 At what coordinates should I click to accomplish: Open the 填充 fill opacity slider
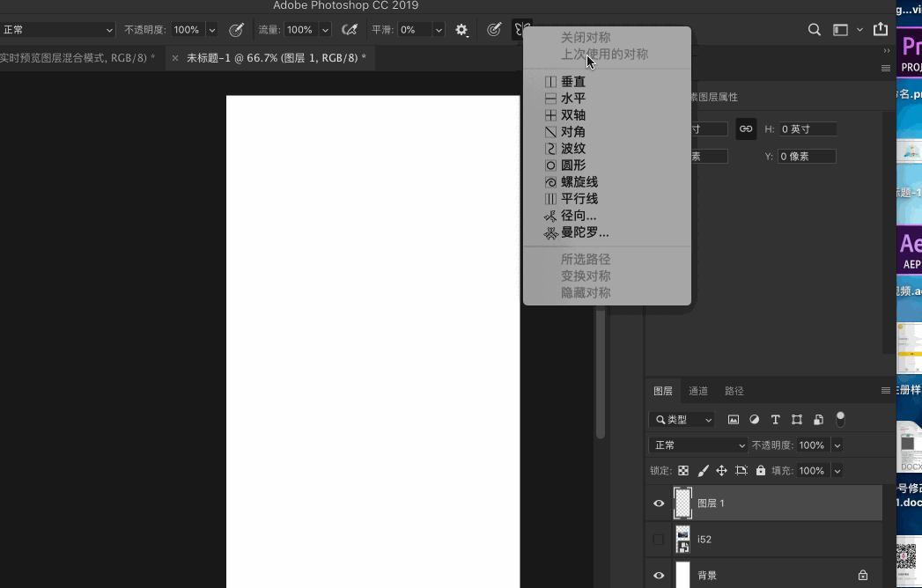point(837,470)
